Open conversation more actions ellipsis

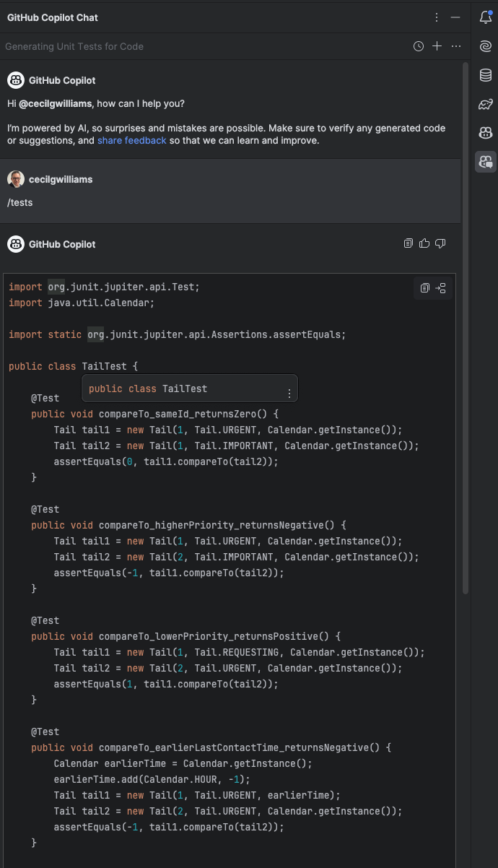point(455,46)
